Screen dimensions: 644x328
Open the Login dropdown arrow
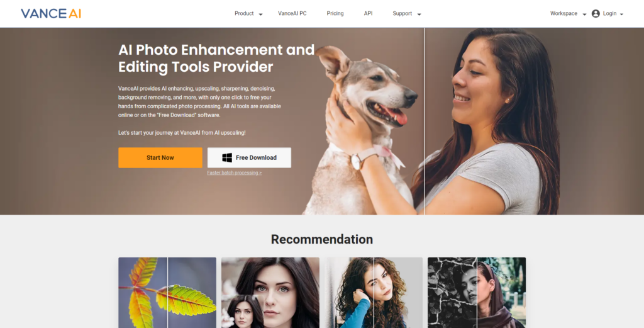[621, 14]
